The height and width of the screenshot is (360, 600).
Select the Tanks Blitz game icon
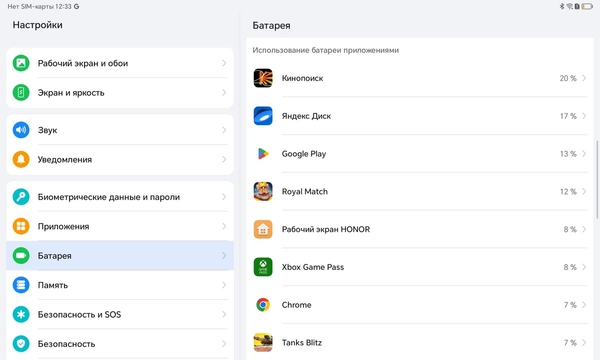[x=263, y=342]
